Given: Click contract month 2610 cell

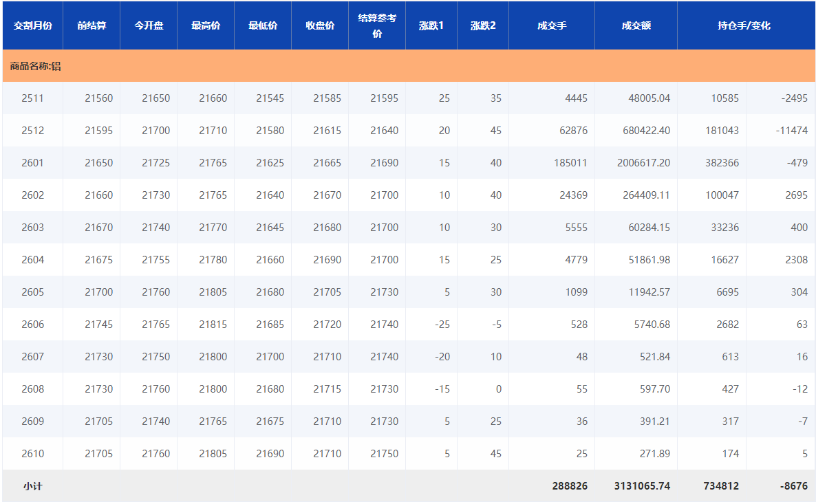Looking at the screenshot, I should tap(32, 454).
